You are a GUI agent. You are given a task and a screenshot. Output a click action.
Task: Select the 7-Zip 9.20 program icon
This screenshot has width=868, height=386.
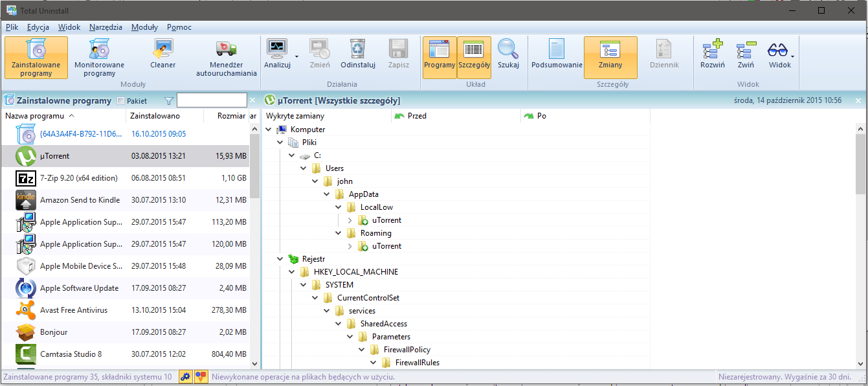click(26, 178)
